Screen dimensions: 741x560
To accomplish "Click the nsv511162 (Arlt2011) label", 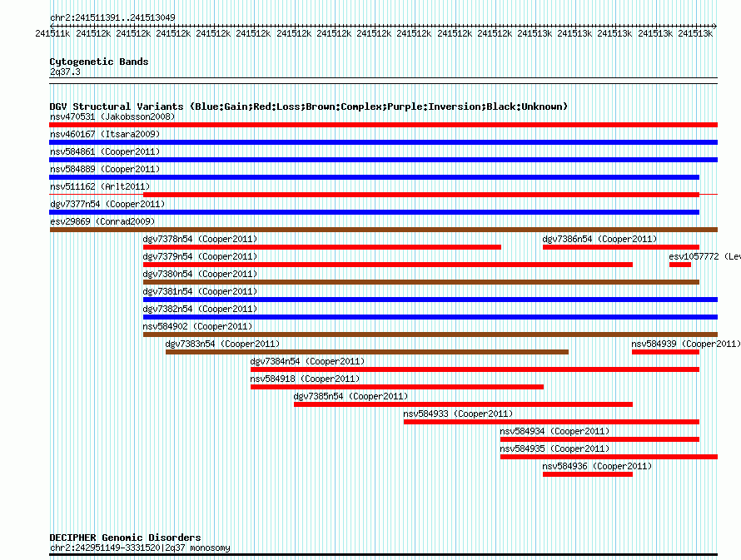I will tap(100, 186).
